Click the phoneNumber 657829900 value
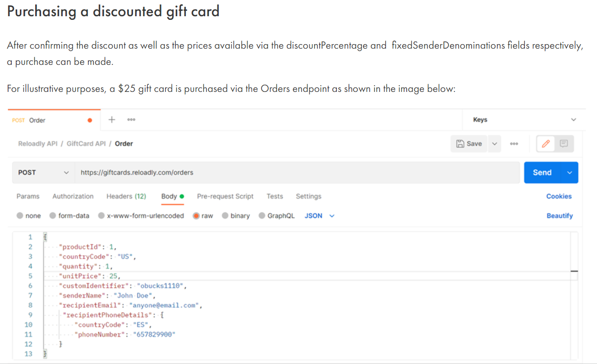The image size is (597, 364). [x=154, y=335]
